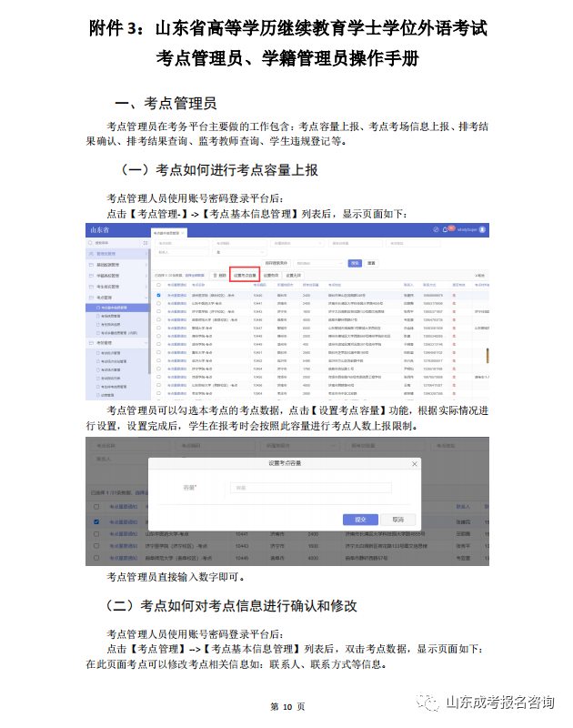Image resolution: width=573 pixels, height=728 pixels.
Task: Tick the 济宁医学院 row checkbox behind the dialog
Action: pyautogui.click(x=96, y=546)
